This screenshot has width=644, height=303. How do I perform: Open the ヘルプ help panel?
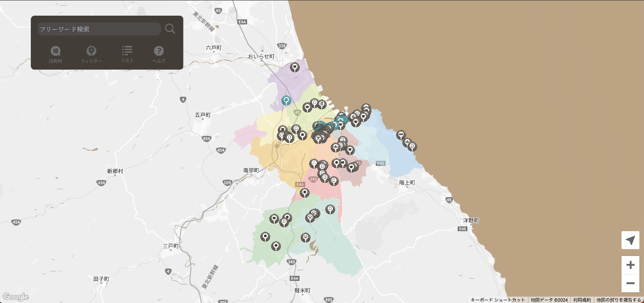pyautogui.click(x=159, y=54)
